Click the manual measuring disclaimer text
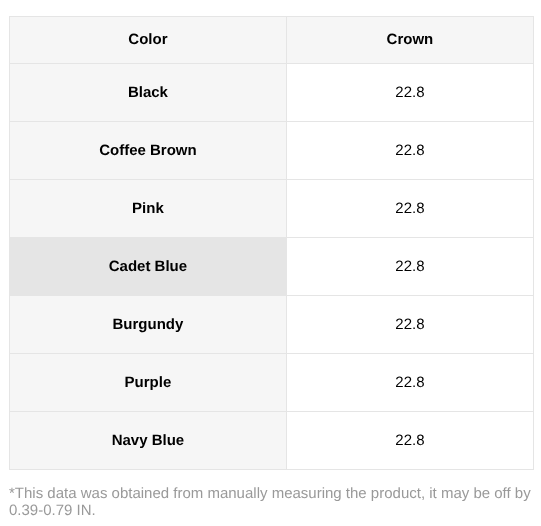 (x=270, y=502)
